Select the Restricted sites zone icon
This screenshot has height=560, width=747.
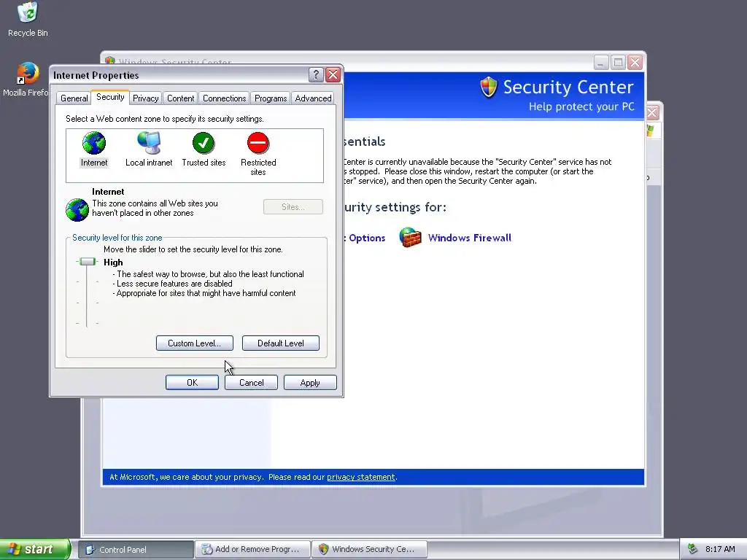[258, 143]
